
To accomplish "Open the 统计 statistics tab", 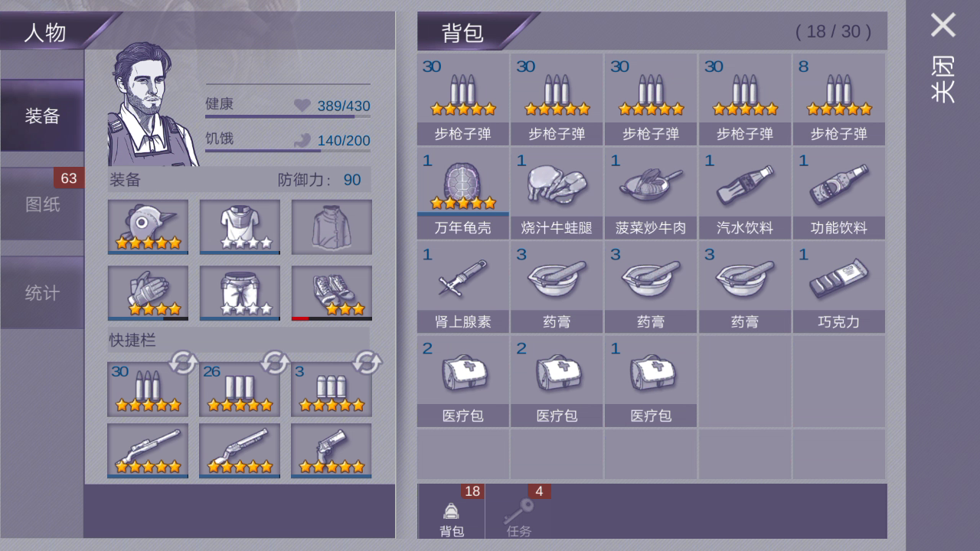I will (42, 293).
